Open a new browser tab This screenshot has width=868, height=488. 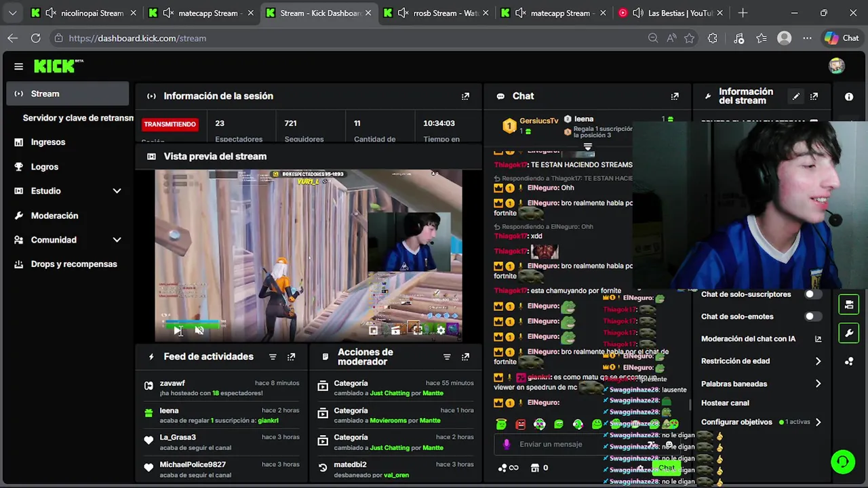tap(743, 13)
